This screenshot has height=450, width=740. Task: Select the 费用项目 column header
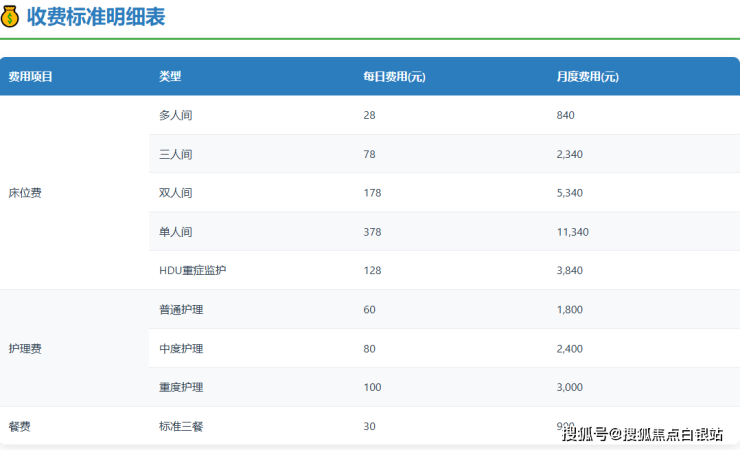tap(30, 77)
